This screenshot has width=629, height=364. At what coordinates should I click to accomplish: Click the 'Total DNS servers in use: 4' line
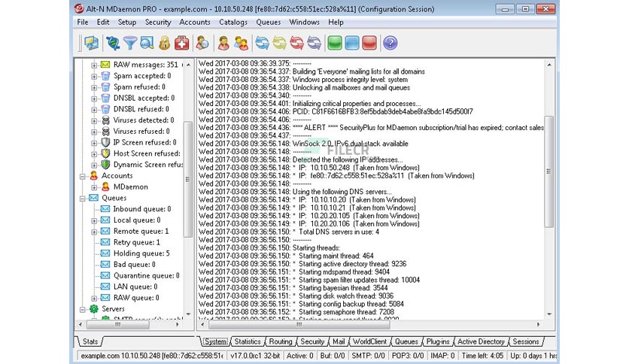(289, 232)
